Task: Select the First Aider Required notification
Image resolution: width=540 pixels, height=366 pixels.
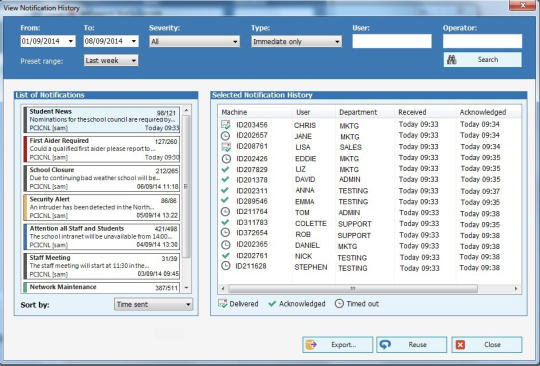Action: 102,149
